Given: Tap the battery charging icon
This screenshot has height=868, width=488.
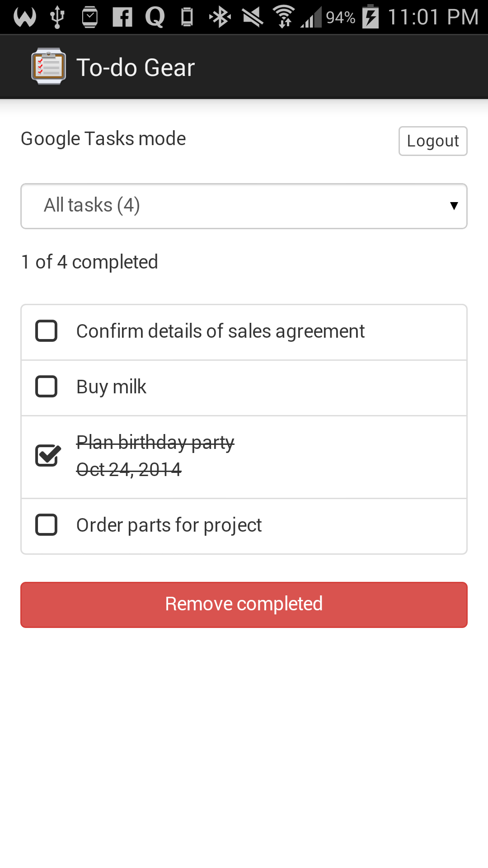Looking at the screenshot, I should click(x=371, y=17).
